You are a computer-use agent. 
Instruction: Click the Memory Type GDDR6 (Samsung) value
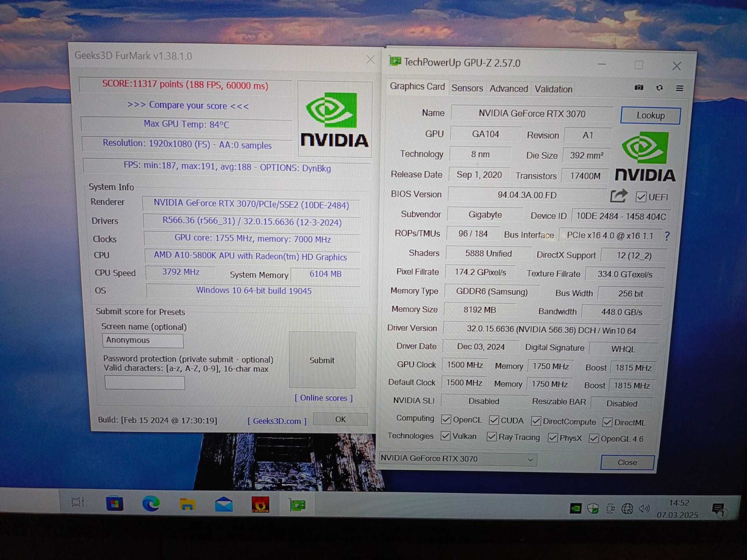point(492,292)
